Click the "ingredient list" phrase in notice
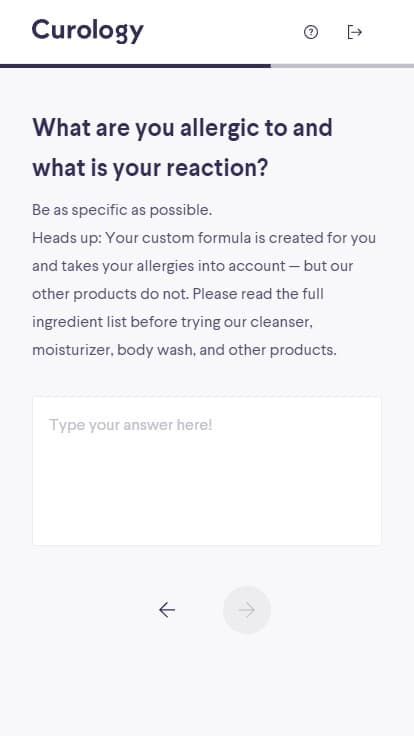414x736 pixels. tap(79, 322)
